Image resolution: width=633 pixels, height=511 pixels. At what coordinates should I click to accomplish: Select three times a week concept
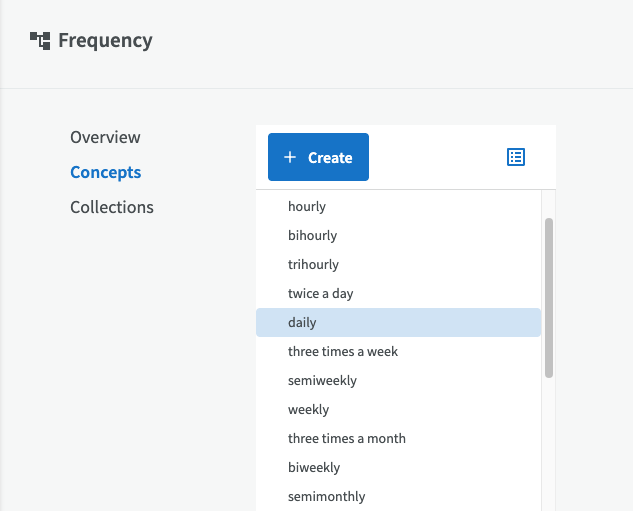point(398,352)
